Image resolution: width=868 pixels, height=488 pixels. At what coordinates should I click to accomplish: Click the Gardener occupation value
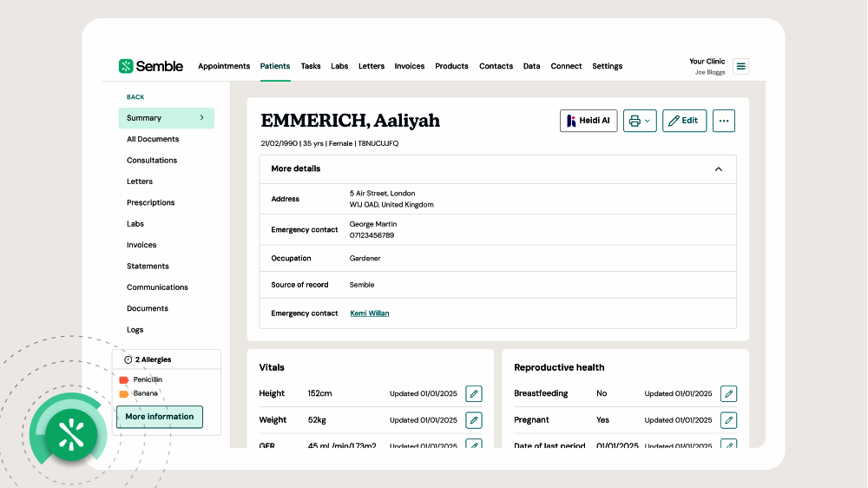pos(365,259)
